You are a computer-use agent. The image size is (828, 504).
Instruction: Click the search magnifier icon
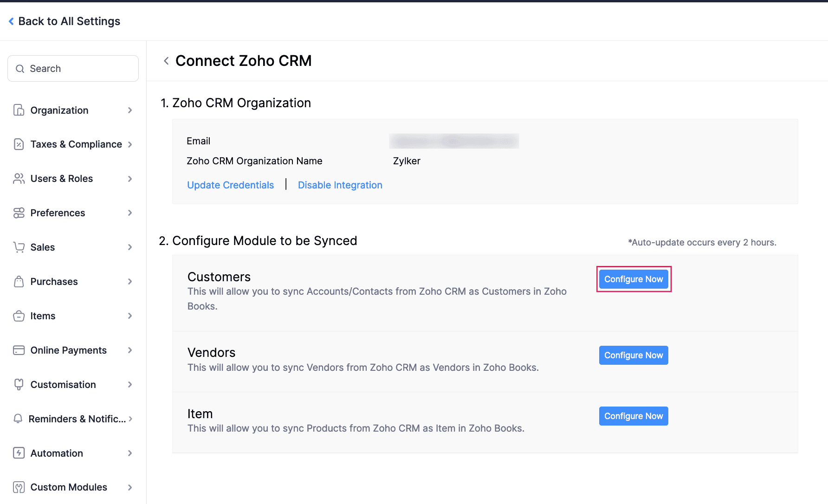[20, 68]
